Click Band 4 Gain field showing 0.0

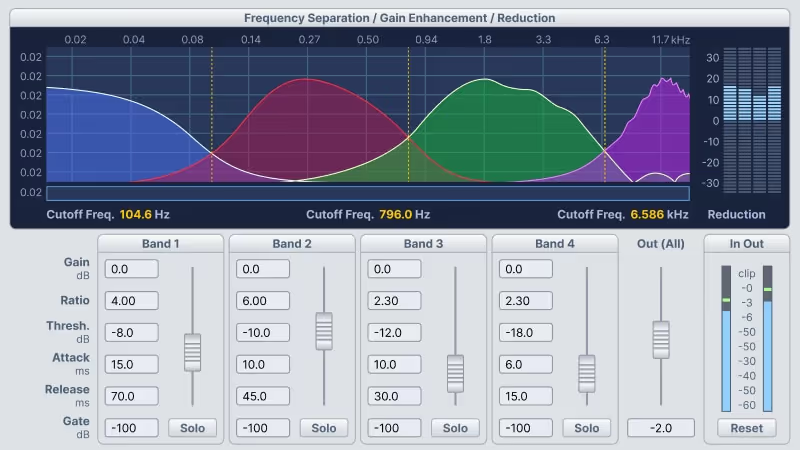(x=526, y=269)
